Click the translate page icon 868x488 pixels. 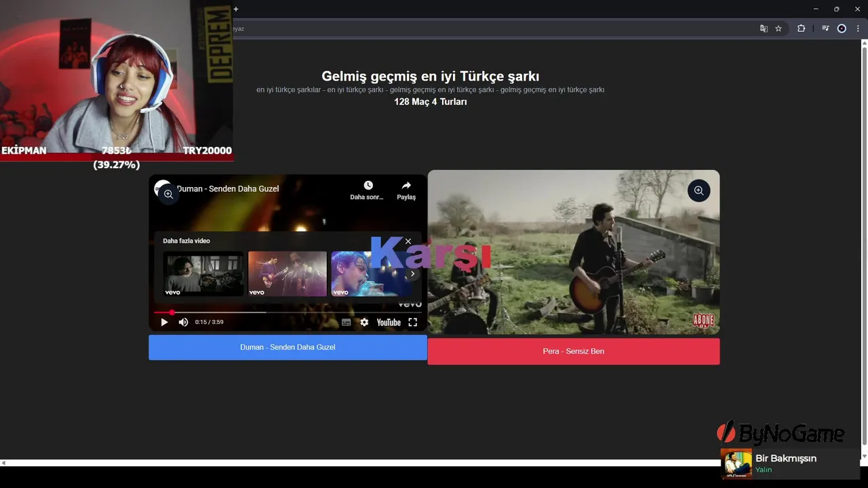coord(764,28)
